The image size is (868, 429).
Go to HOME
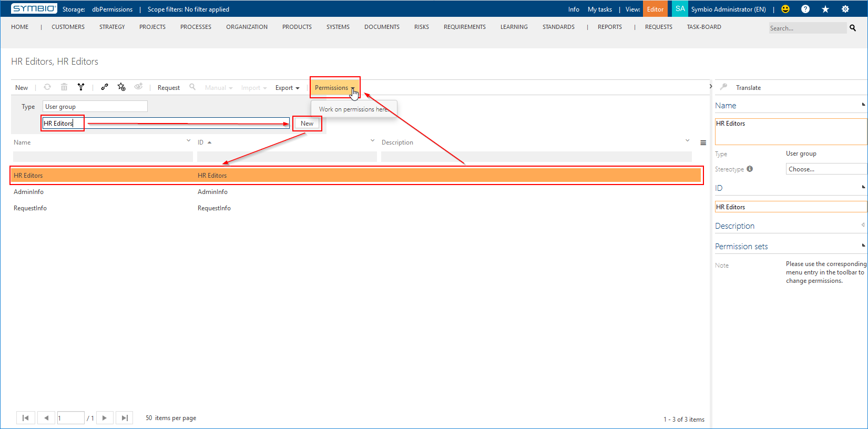[x=20, y=27]
